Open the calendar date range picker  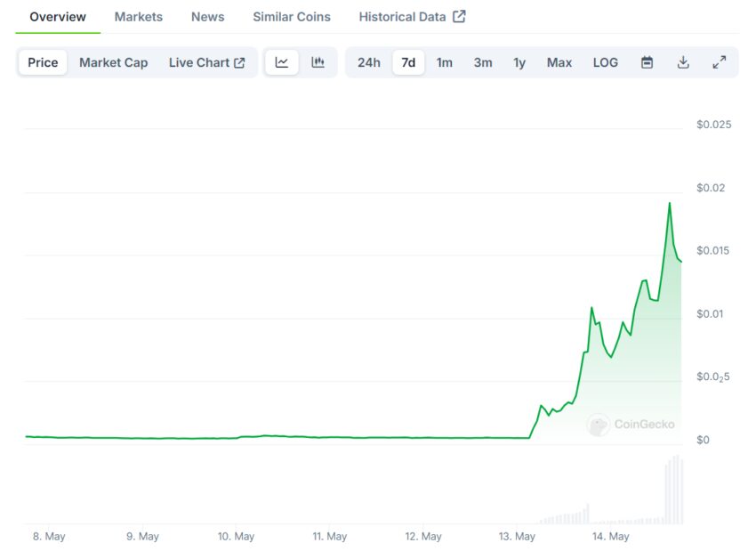[x=647, y=62]
